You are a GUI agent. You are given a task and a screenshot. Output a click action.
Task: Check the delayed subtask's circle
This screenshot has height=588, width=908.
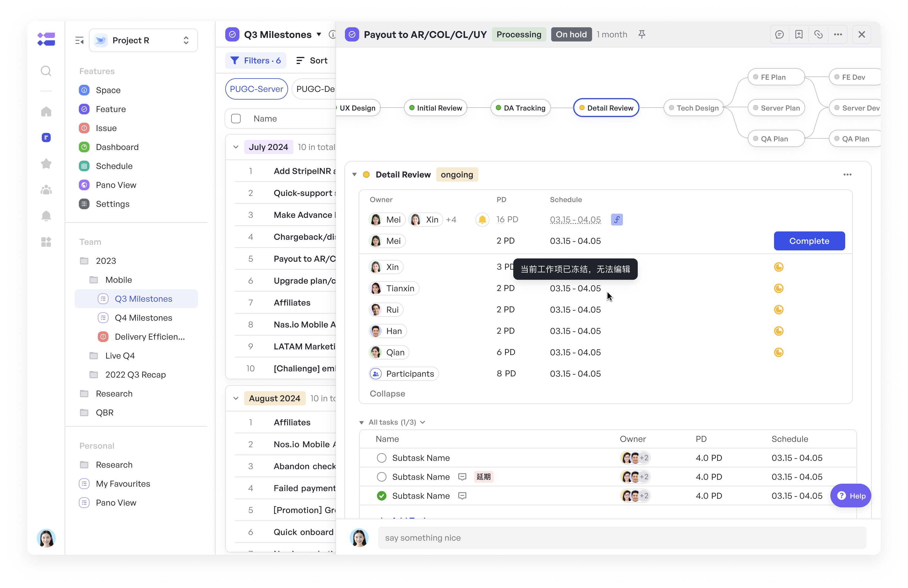click(381, 477)
